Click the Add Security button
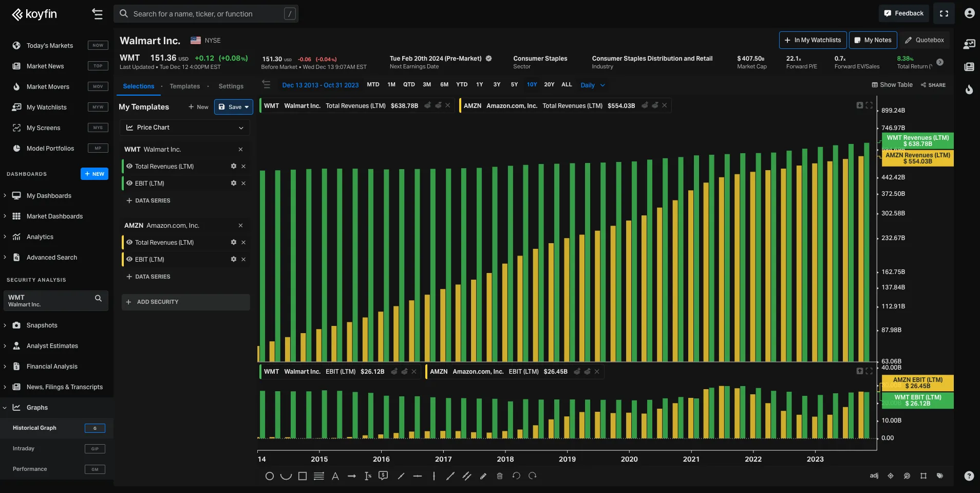 [x=185, y=302]
